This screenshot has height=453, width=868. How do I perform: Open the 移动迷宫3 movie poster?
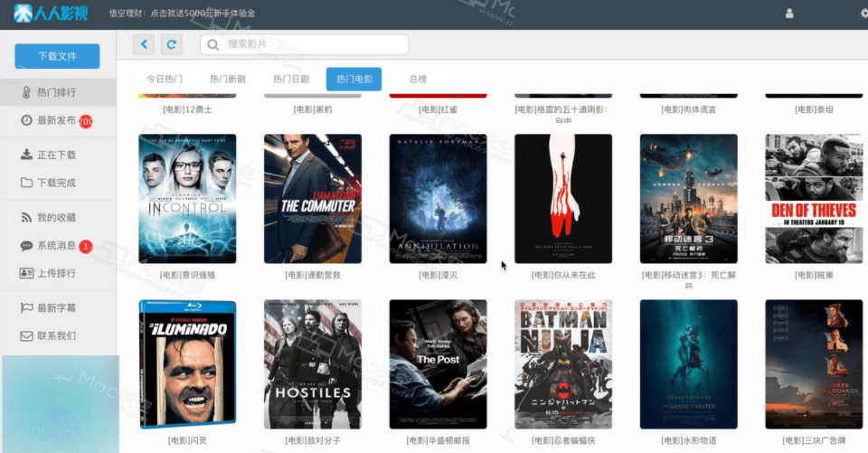(x=689, y=199)
